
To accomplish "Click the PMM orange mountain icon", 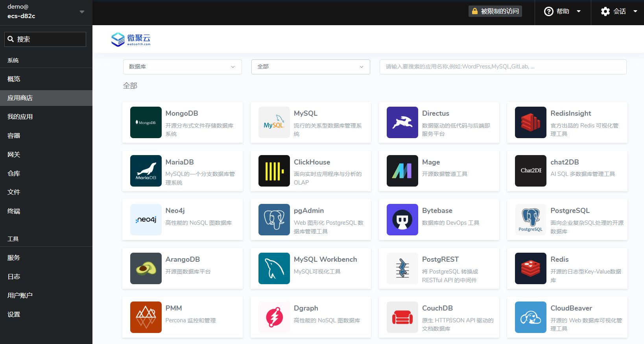I will click(x=146, y=317).
